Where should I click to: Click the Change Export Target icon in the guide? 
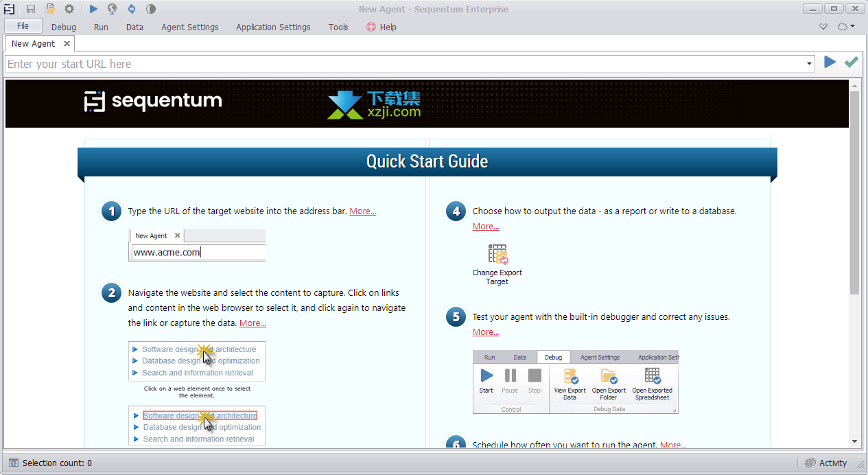tap(497, 255)
